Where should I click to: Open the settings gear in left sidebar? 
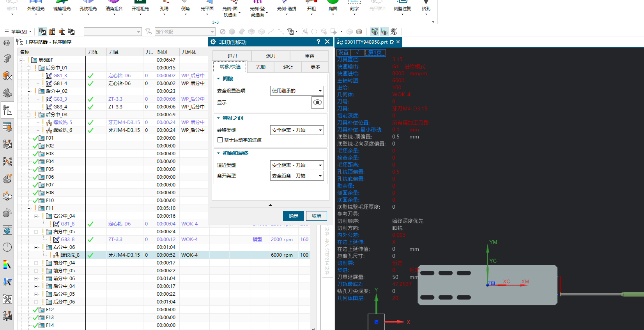[x=7, y=43]
